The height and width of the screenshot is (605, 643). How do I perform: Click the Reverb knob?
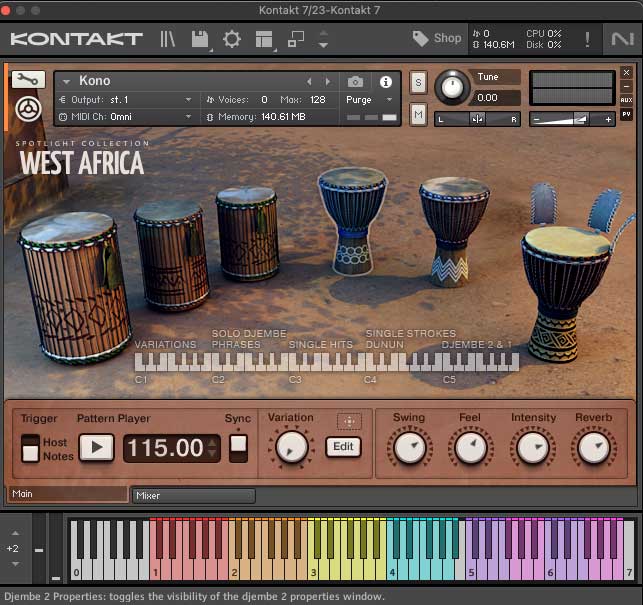pyautogui.click(x=593, y=447)
